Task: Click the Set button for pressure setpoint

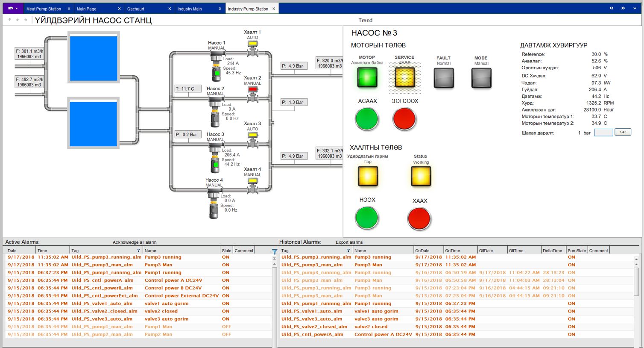Action: (x=623, y=132)
